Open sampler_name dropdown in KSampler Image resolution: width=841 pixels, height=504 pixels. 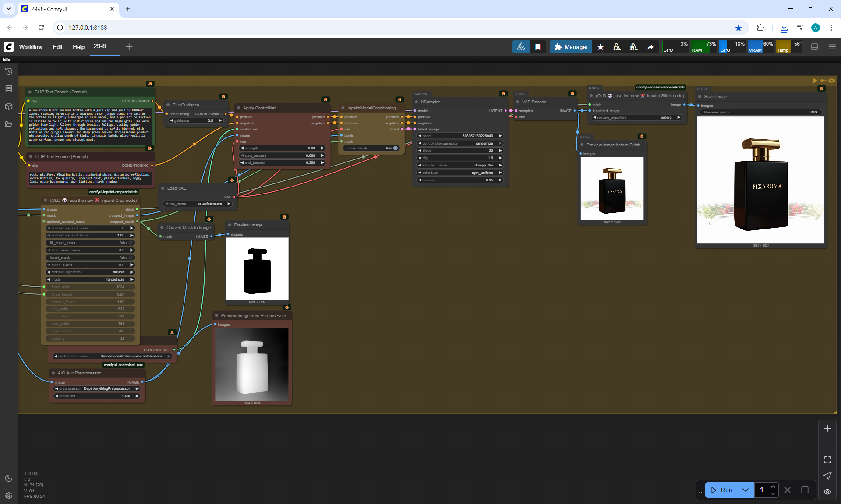tap(460, 165)
